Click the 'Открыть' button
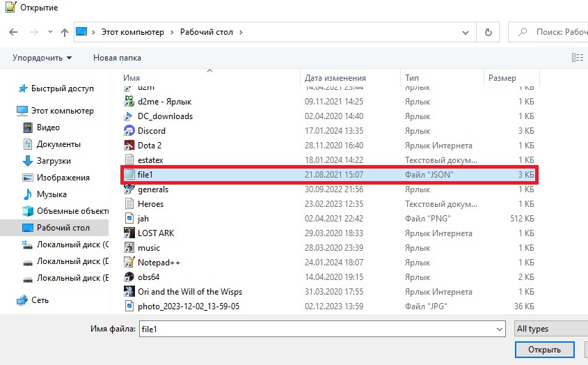 click(x=544, y=350)
